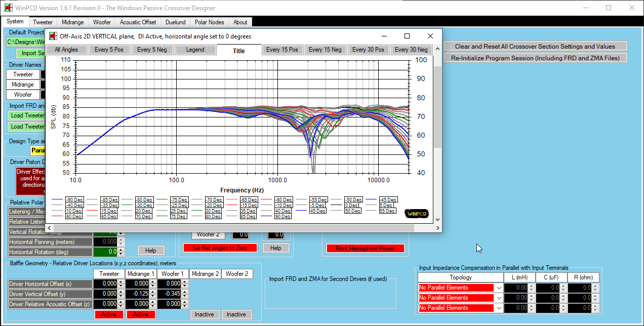Switch to the Tweeter tab
644x326 pixels.
pos(43,22)
